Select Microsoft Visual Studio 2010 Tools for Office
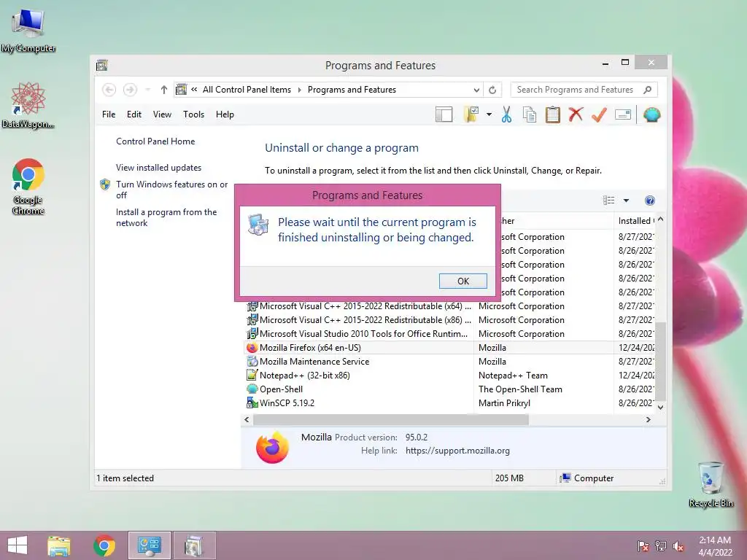 (x=449, y=334)
